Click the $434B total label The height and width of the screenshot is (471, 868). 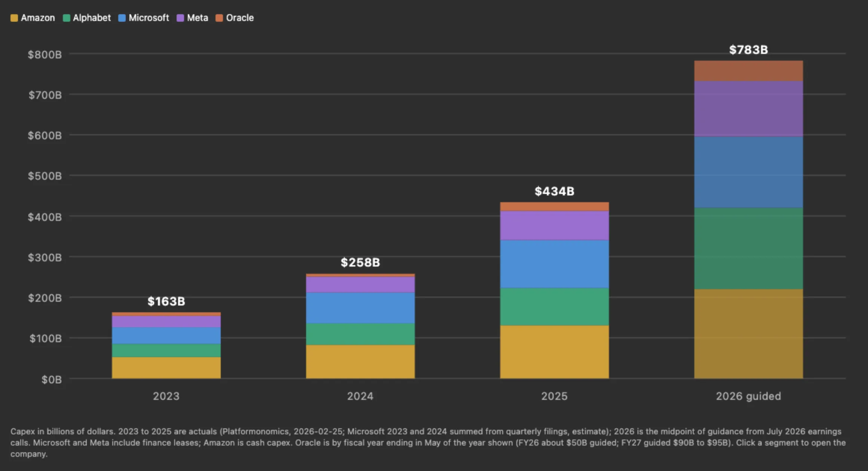tap(554, 191)
